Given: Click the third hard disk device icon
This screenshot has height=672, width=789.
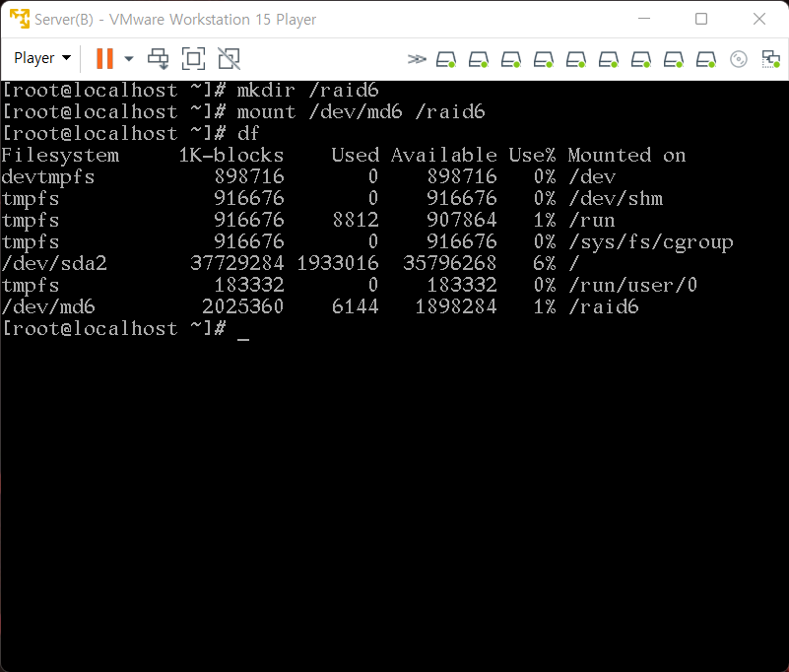Looking at the screenshot, I should coord(511,59).
